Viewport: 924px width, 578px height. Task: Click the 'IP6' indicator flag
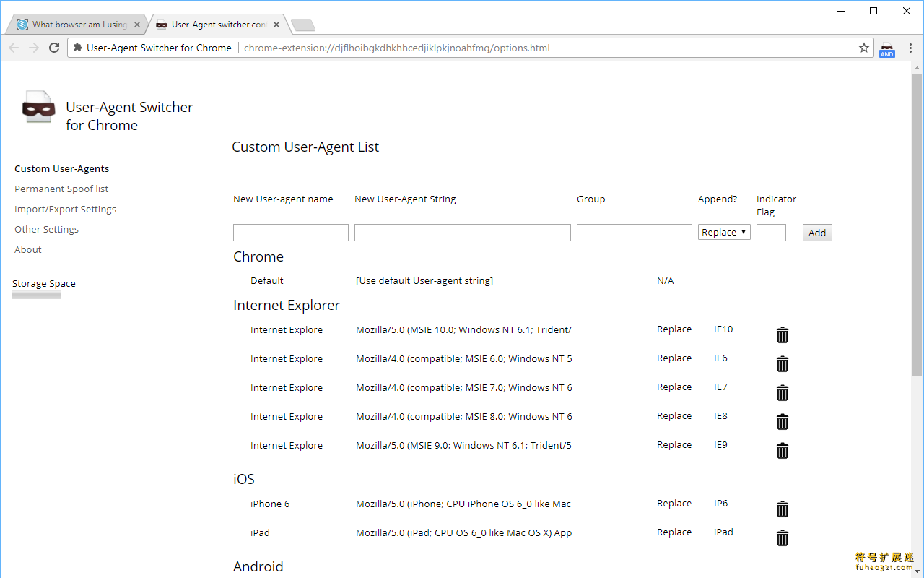(721, 503)
